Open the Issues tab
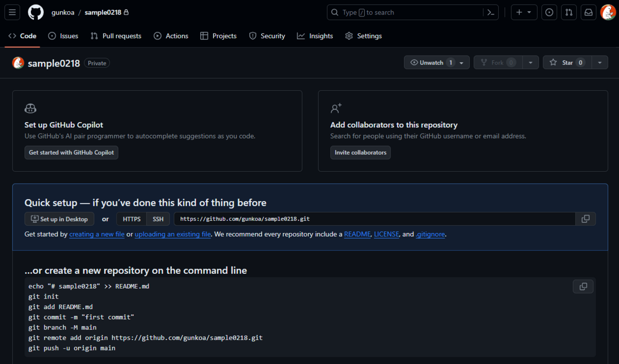The height and width of the screenshot is (364, 619). click(63, 36)
